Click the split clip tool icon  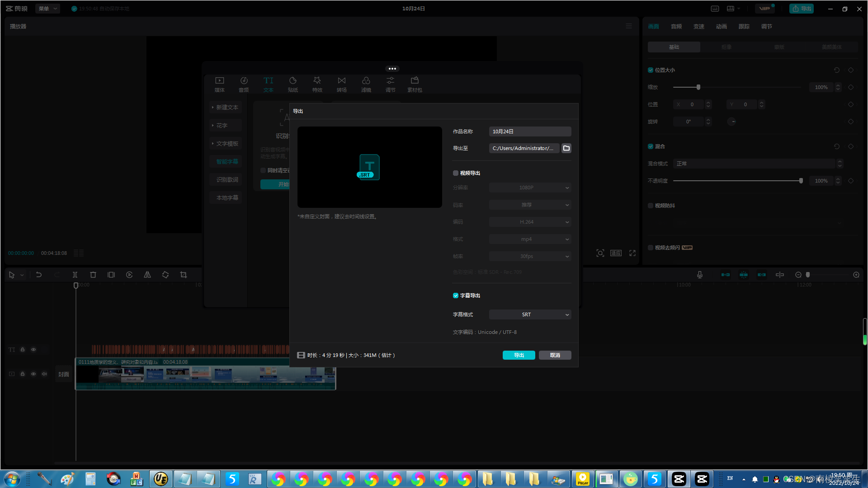[75, 275]
